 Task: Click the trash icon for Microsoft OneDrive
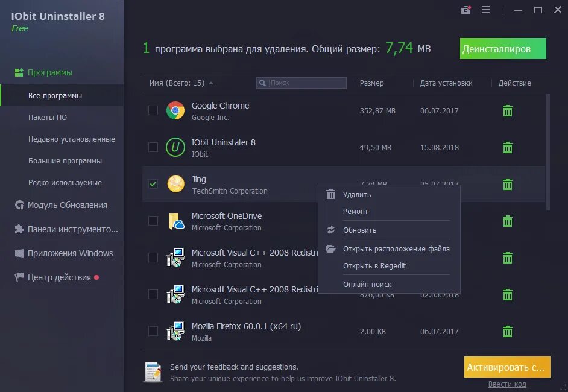[508, 221]
